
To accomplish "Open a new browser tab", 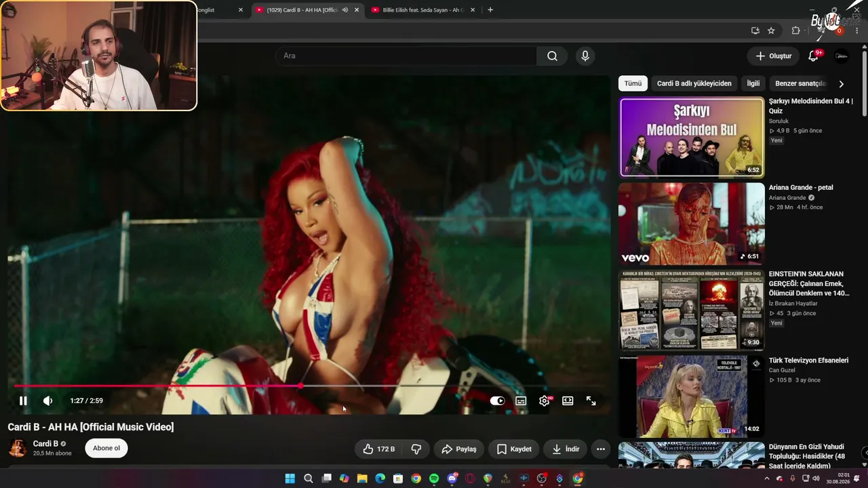I will click(490, 10).
